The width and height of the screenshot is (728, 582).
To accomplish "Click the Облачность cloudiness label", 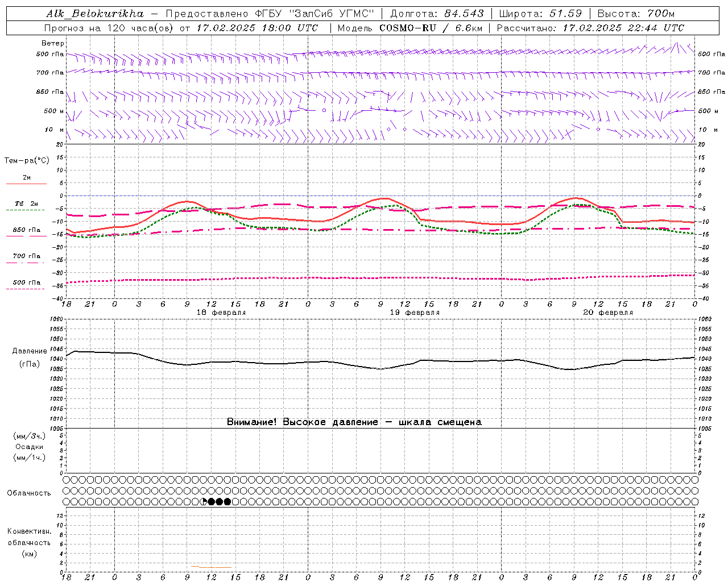I will tap(29, 493).
